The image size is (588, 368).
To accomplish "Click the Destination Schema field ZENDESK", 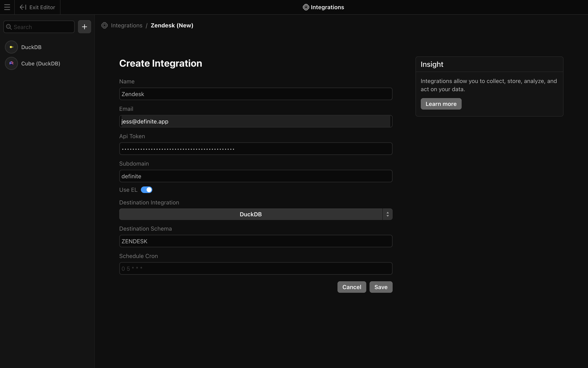I will [256, 241].
